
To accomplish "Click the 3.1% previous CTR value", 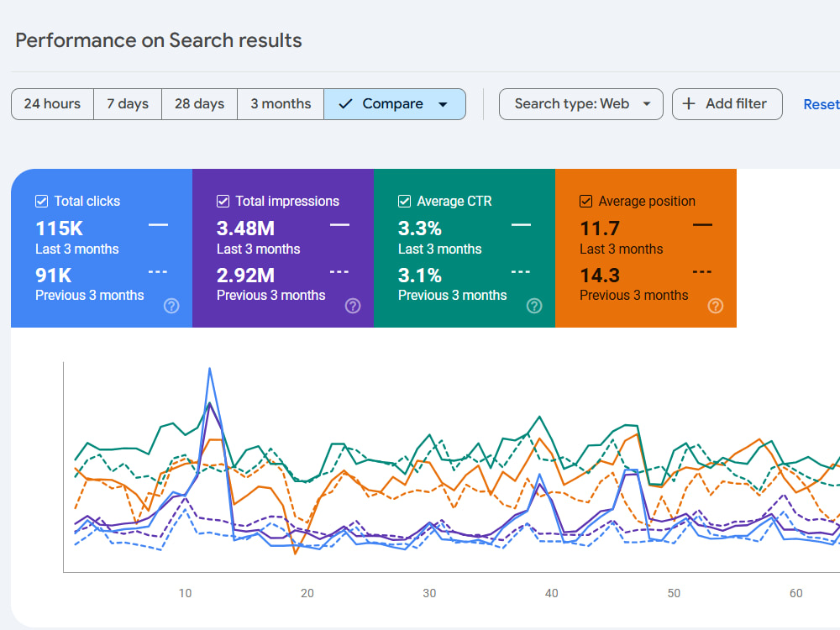I will click(419, 276).
